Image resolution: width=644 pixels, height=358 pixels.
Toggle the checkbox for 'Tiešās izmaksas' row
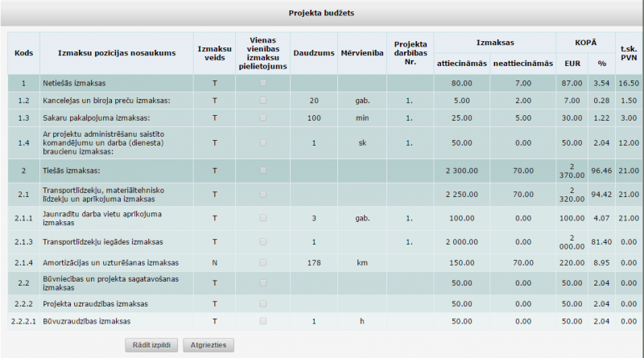click(x=263, y=171)
